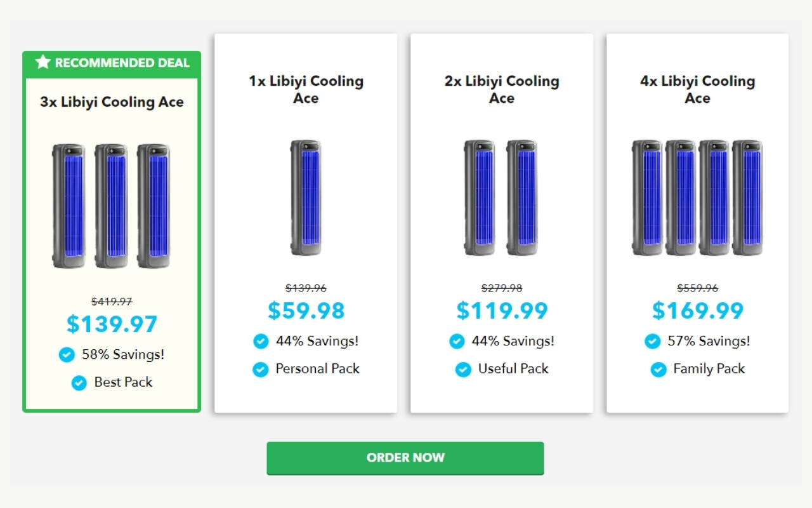Screen dimensions: 812x508
Task: Click the crossed-out $559.96 price
Action: click(696, 288)
